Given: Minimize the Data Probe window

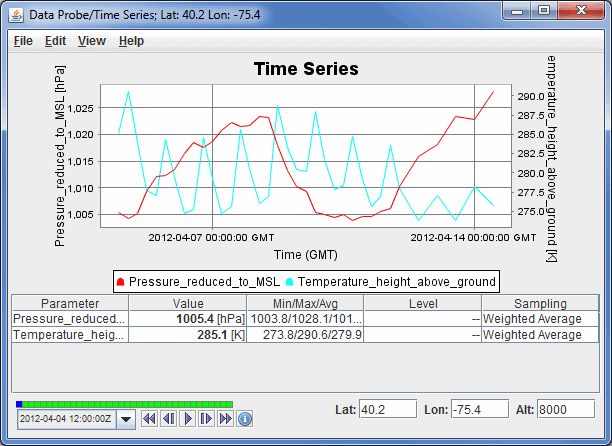Looking at the screenshot, I should coord(517,11).
